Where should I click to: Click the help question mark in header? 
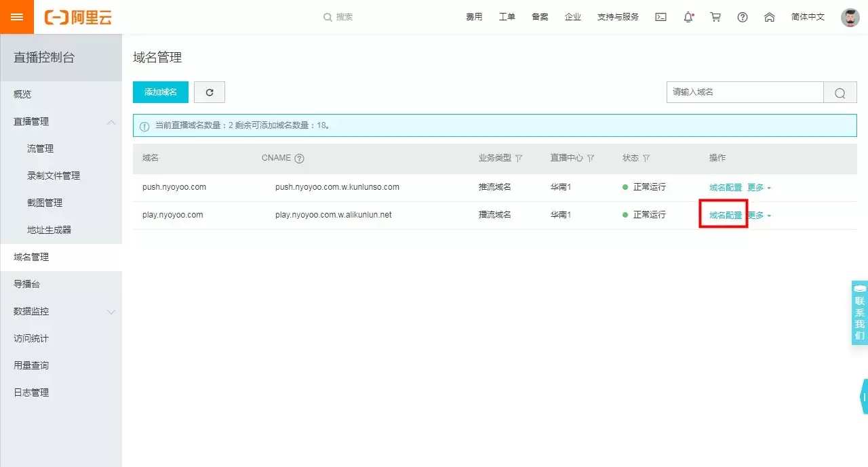pos(743,17)
